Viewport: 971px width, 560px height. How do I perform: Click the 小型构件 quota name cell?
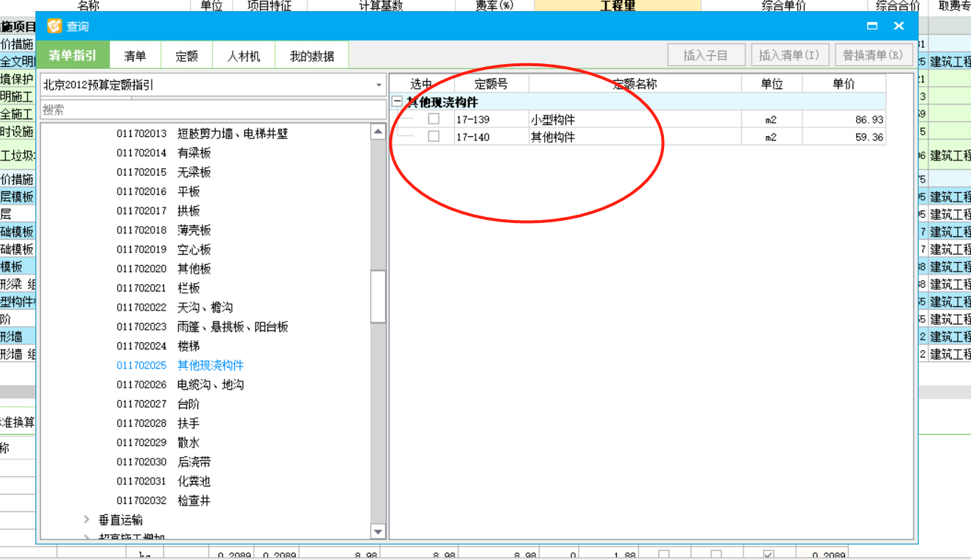(635, 119)
